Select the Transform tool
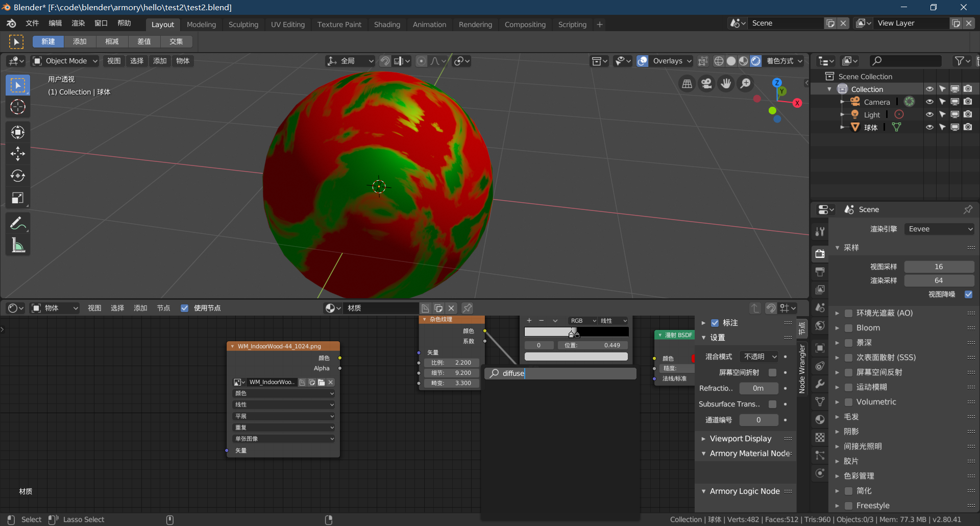The height and width of the screenshot is (526, 980). [x=18, y=132]
